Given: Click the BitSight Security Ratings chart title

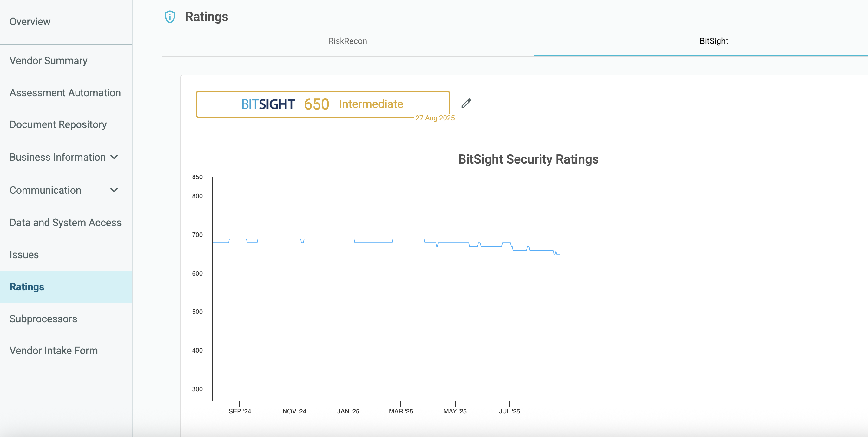Looking at the screenshot, I should click(528, 159).
